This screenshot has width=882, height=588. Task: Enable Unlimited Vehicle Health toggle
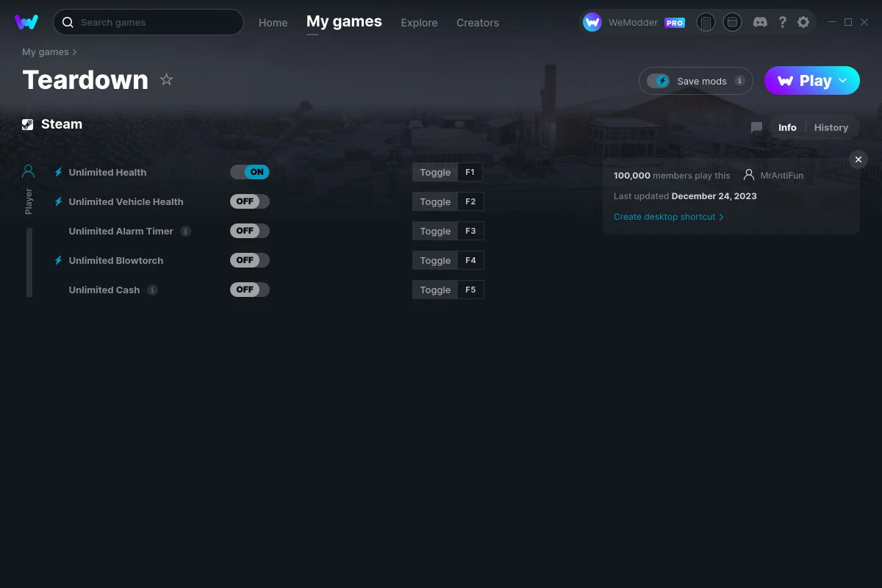pyautogui.click(x=250, y=201)
